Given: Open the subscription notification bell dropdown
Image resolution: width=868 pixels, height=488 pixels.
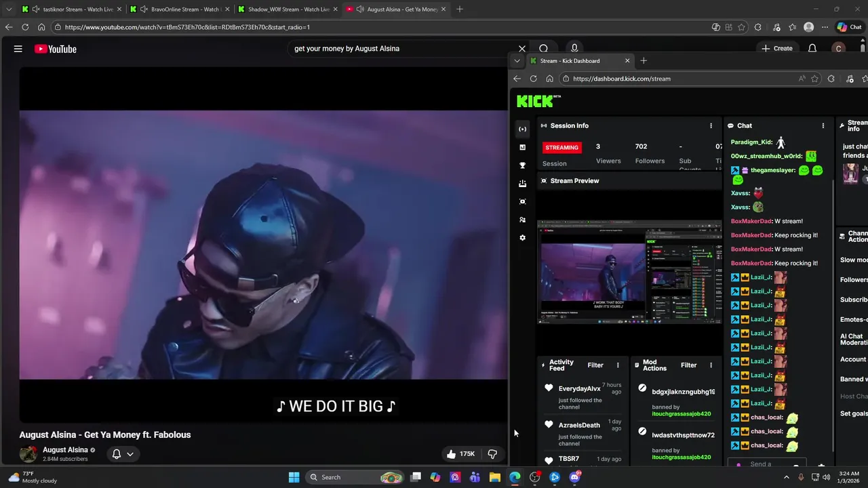Looking at the screenshot, I should point(123,453).
